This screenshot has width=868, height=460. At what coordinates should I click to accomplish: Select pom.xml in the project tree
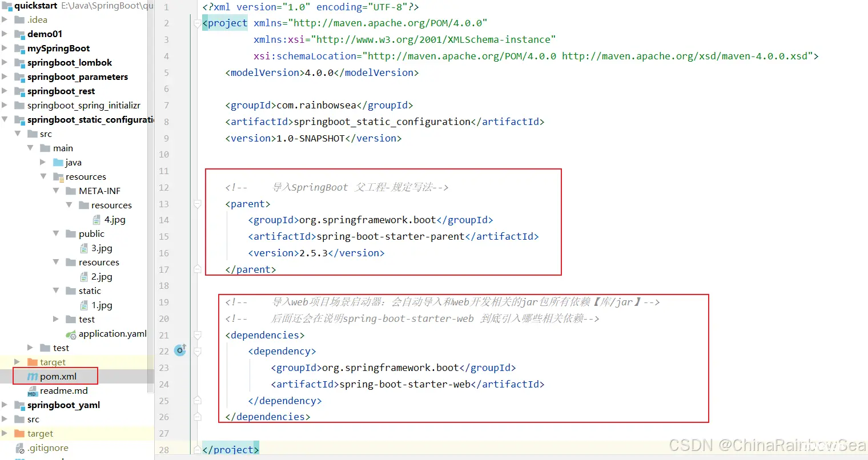(58, 377)
